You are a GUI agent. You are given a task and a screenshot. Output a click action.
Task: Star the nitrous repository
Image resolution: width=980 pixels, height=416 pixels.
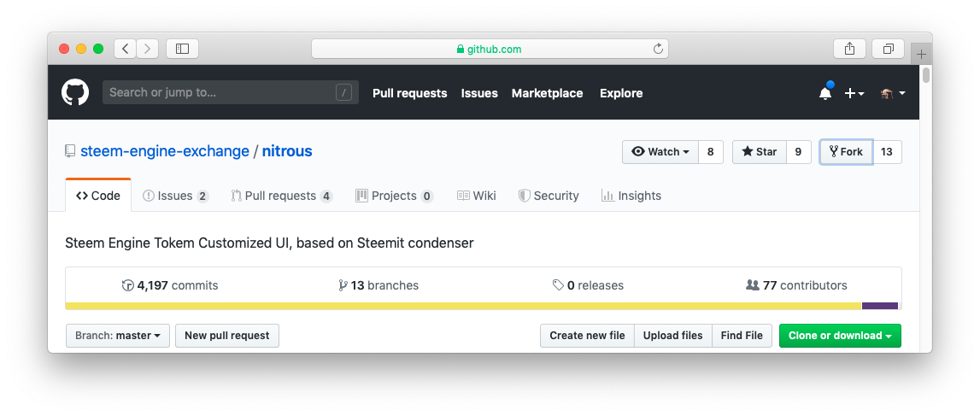tap(759, 152)
